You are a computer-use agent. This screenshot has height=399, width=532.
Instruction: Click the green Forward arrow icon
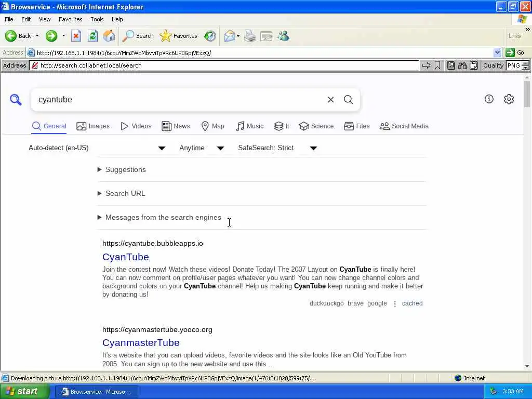[51, 36]
